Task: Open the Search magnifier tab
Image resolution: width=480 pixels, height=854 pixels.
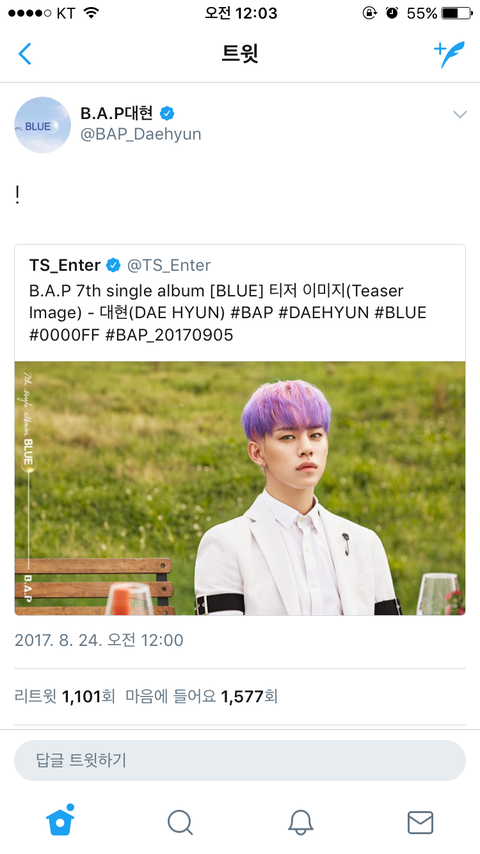Action: pyautogui.click(x=180, y=822)
